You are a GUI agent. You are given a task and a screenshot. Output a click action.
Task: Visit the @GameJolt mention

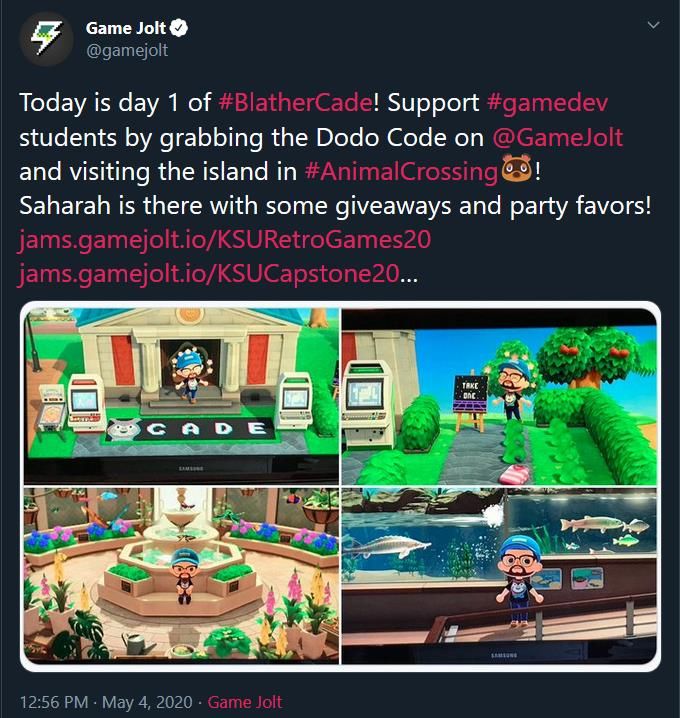tap(558, 137)
